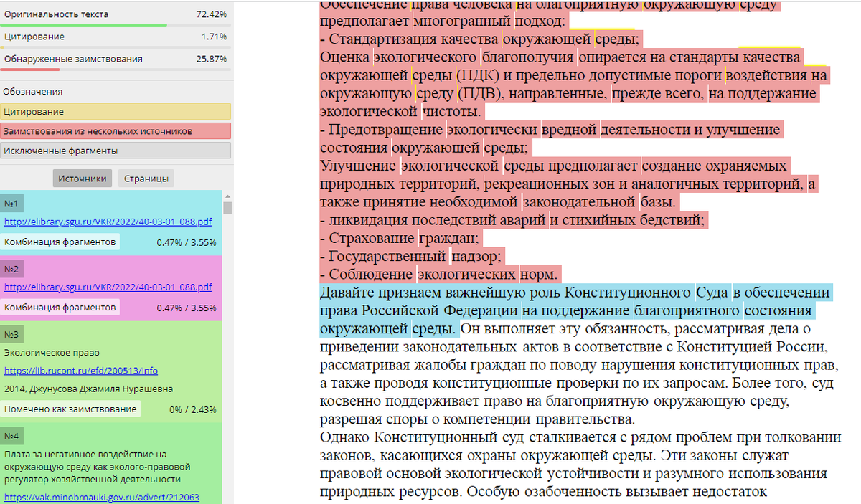Click the Цитирование 1.71% progress bar
This screenshot has width=861, height=504.
coord(116,47)
